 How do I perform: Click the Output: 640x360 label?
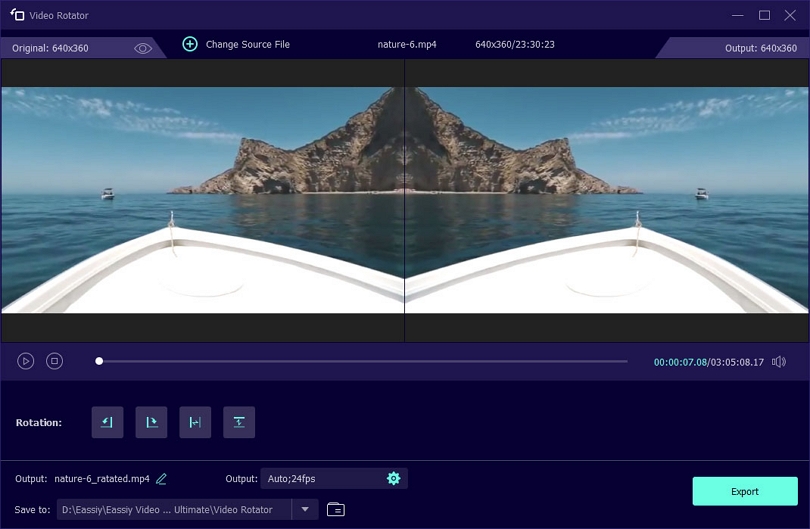pos(761,48)
